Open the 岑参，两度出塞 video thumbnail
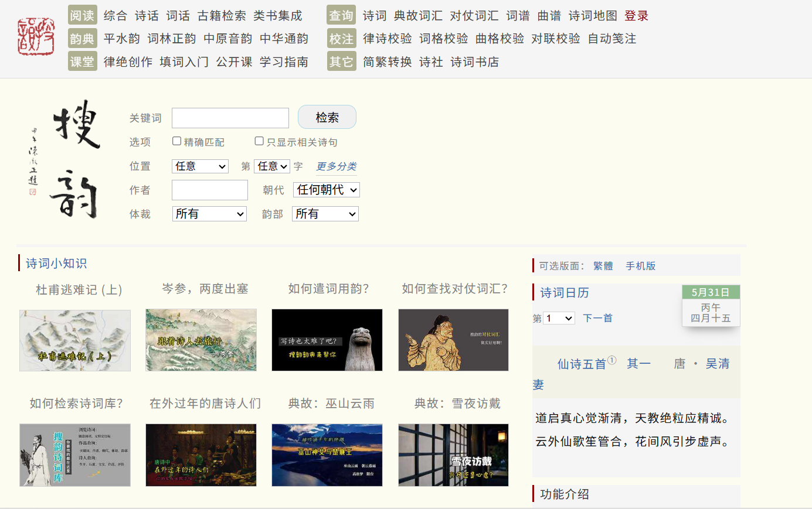 [x=201, y=340]
